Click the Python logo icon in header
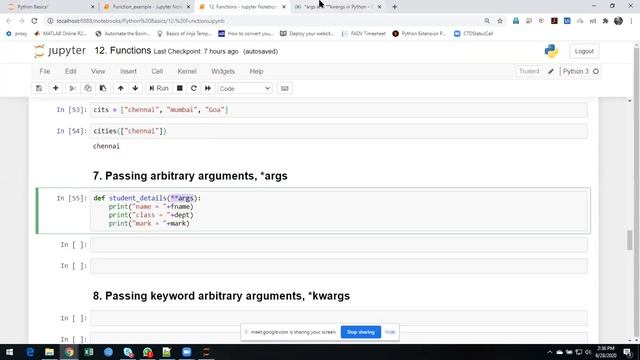Image resolution: width=640 pixels, height=360 pixels. click(x=551, y=51)
